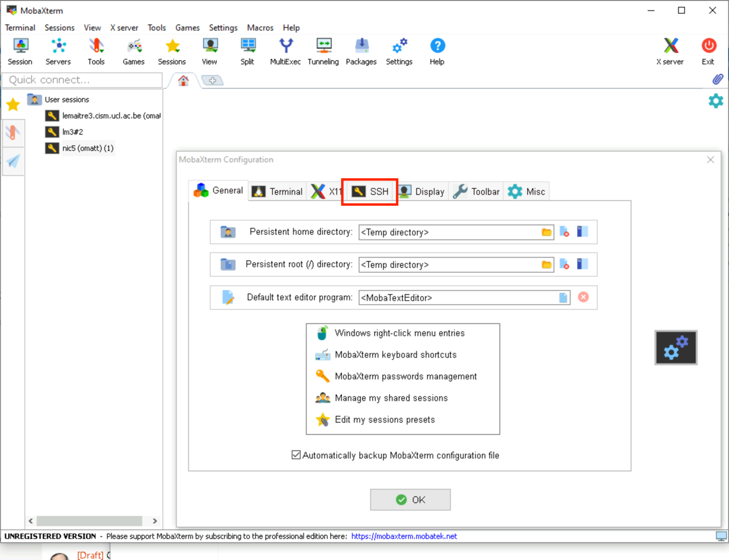Click the View toolbar icon
729x560 pixels.
209,52
